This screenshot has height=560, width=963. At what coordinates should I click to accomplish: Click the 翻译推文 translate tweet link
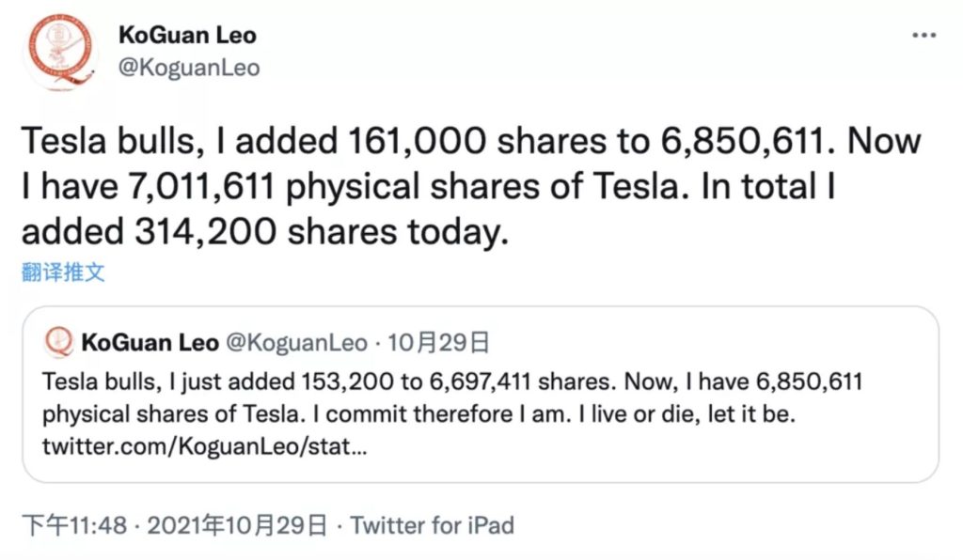pos(63,272)
